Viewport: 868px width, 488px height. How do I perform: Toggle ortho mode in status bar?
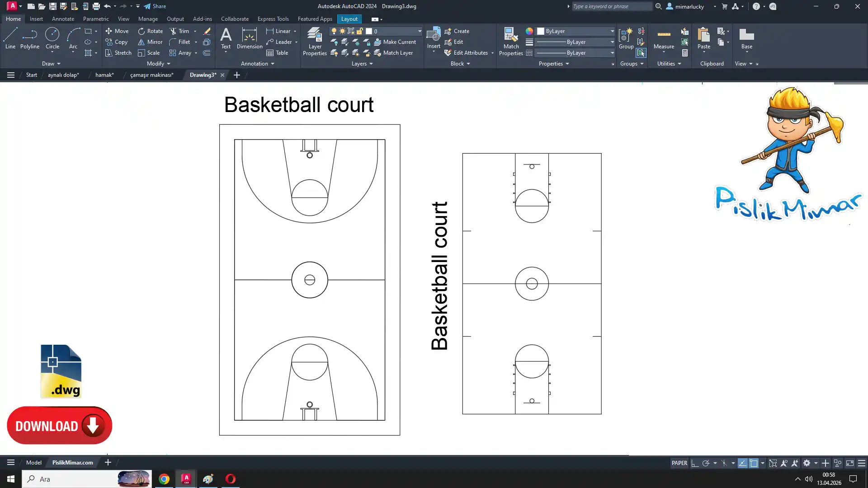click(x=695, y=463)
